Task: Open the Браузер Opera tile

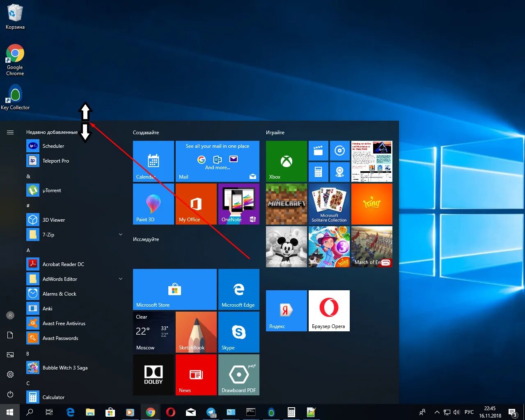Action: coord(329,311)
